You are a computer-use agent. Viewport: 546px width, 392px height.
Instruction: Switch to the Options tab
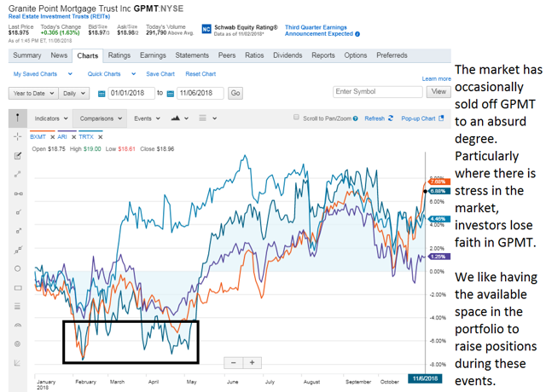[356, 55]
